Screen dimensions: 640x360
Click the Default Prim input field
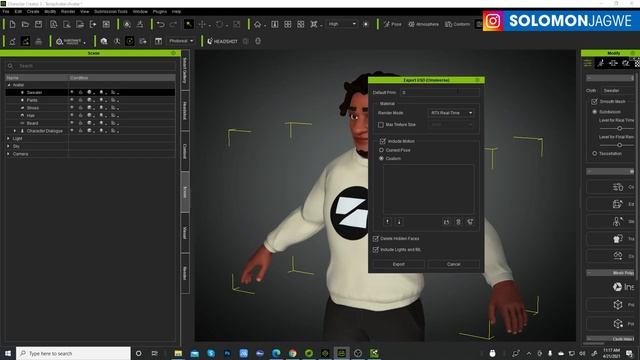pos(440,93)
